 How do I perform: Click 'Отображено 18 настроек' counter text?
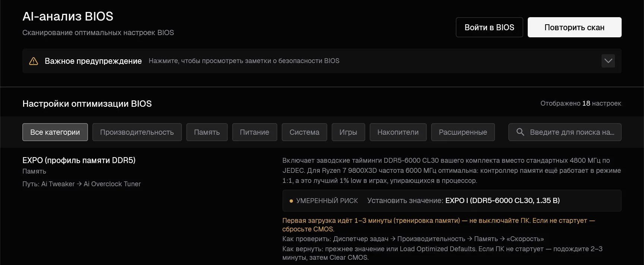(x=581, y=103)
